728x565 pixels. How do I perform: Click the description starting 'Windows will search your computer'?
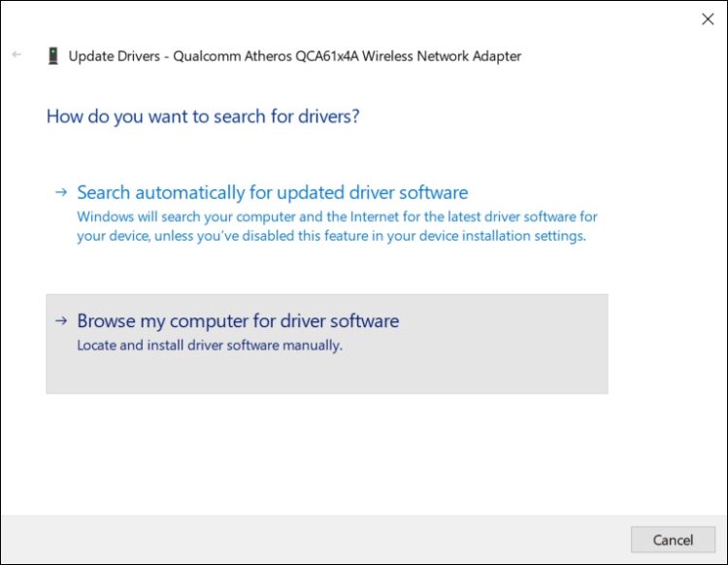click(337, 226)
